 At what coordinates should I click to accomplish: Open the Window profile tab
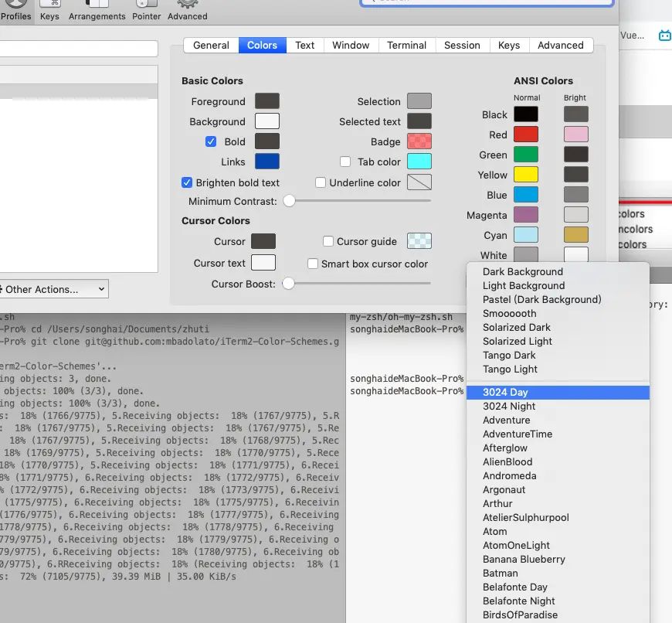click(351, 46)
